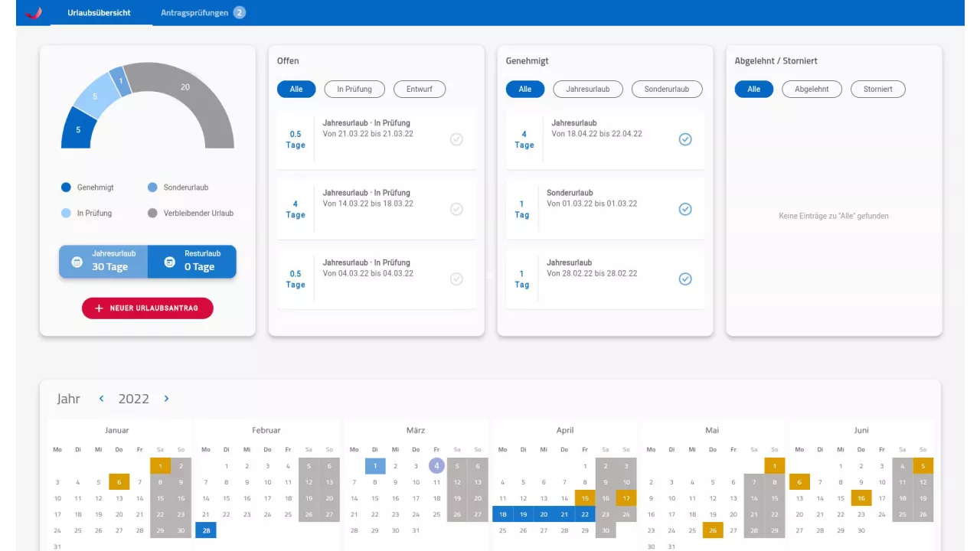This screenshot has height=551, width=980.
Task: Switch to the Antragsprüfungen tab
Action: coord(194,12)
